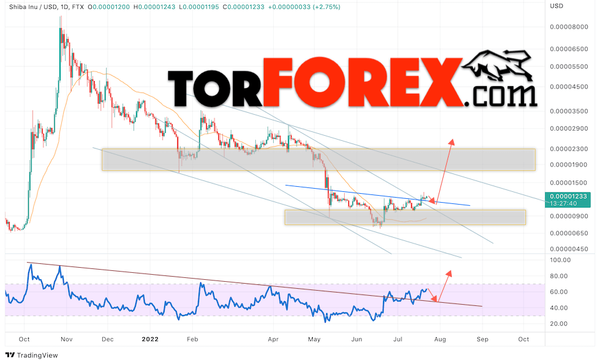Click the TradingView logo link
Image resolution: width=600 pixels, height=364 pixels.
coord(32,355)
